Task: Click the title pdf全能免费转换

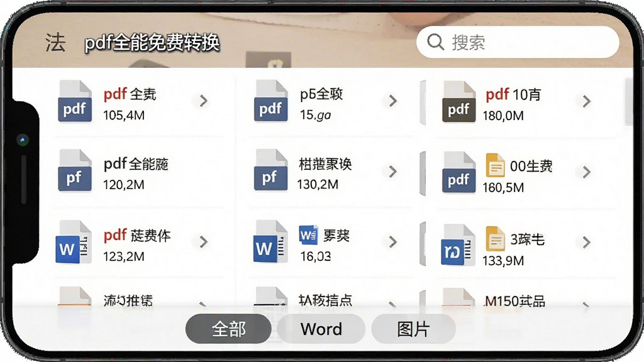Action: pos(152,43)
